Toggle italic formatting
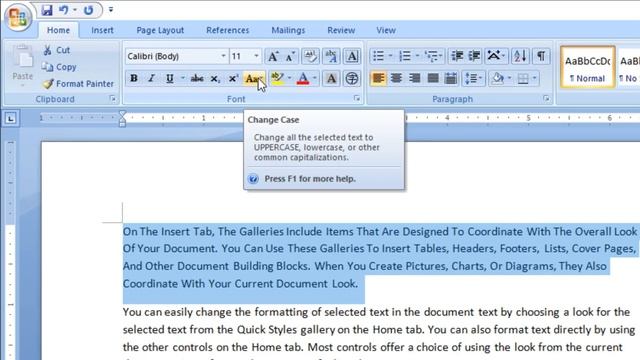The image size is (640, 360). (151, 78)
